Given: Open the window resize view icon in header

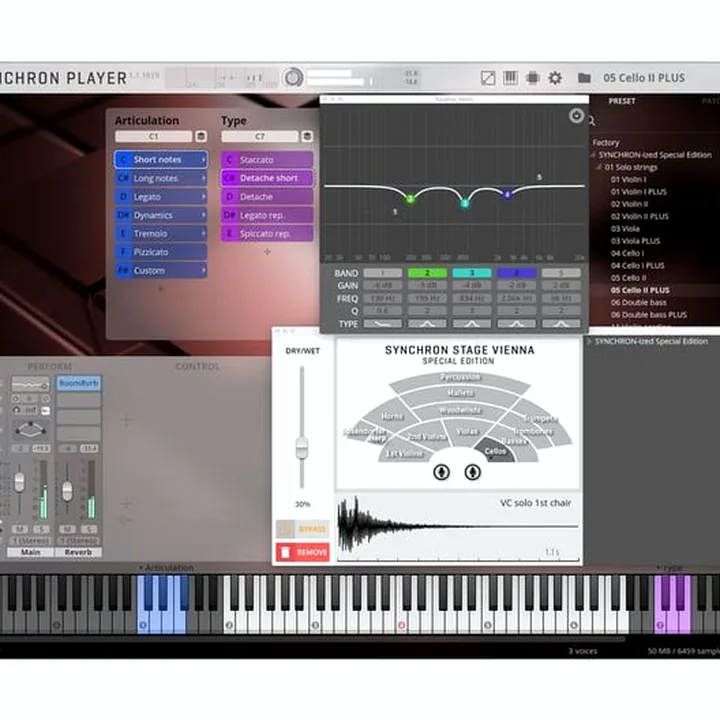Looking at the screenshot, I should coord(488,78).
